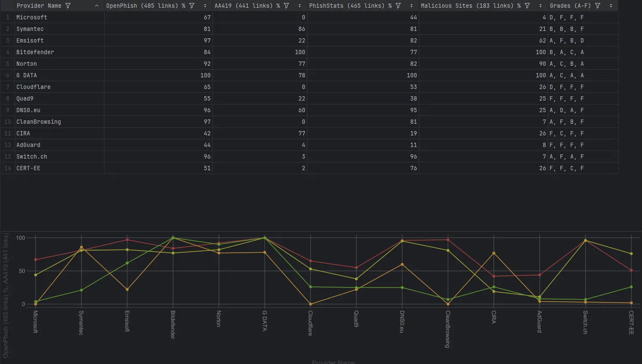The width and height of the screenshot is (642, 364).
Task: Open the PhishStats column filter funnel
Action: pos(398,6)
